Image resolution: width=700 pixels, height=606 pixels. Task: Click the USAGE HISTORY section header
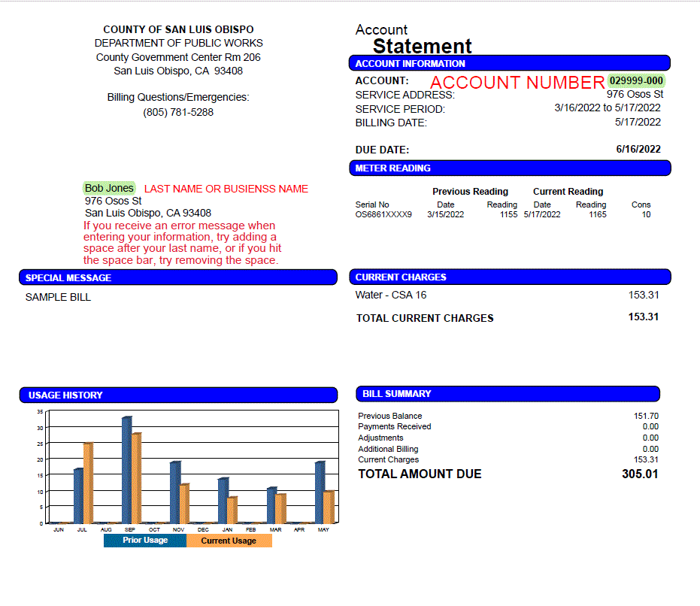tap(178, 395)
